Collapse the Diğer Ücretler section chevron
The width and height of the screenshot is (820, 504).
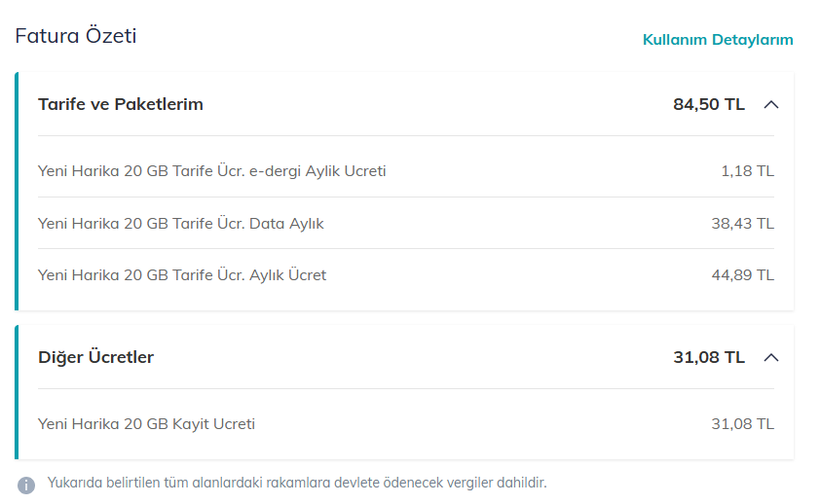771,357
